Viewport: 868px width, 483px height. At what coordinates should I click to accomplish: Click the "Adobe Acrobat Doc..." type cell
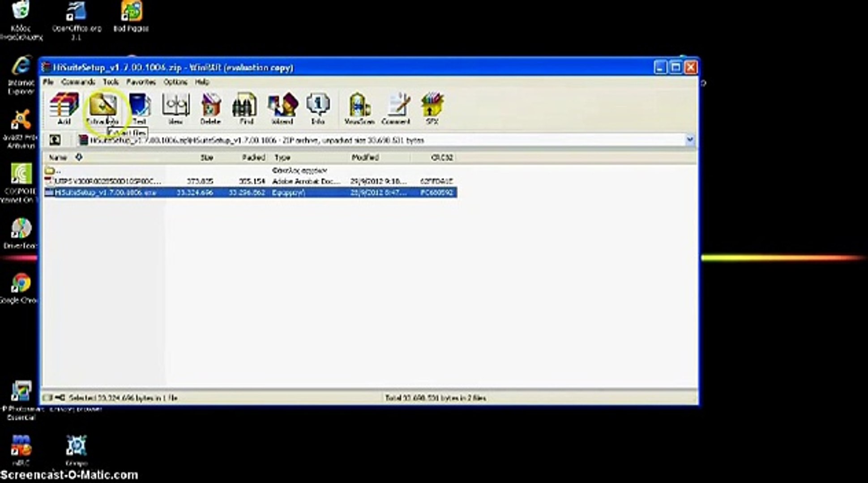306,181
